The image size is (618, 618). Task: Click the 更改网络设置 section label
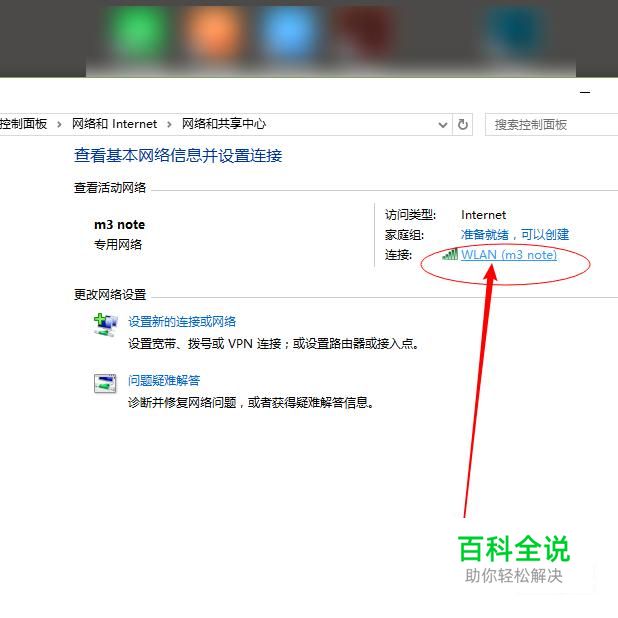click(110, 294)
